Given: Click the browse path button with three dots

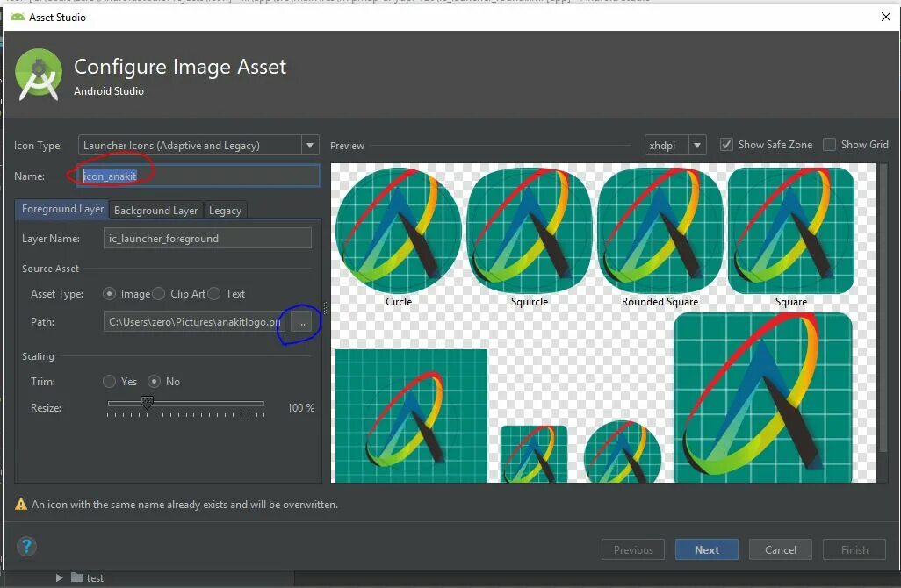Looking at the screenshot, I should pos(301,322).
